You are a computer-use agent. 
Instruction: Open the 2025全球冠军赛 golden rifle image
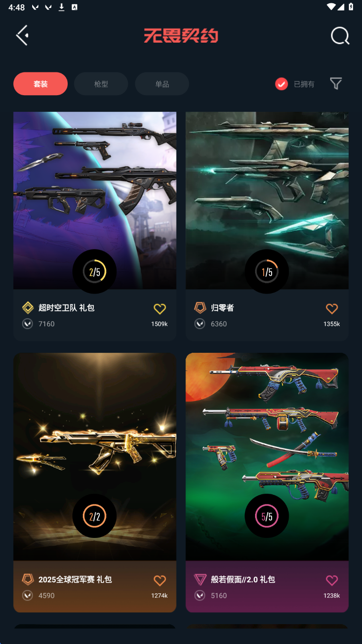click(95, 457)
